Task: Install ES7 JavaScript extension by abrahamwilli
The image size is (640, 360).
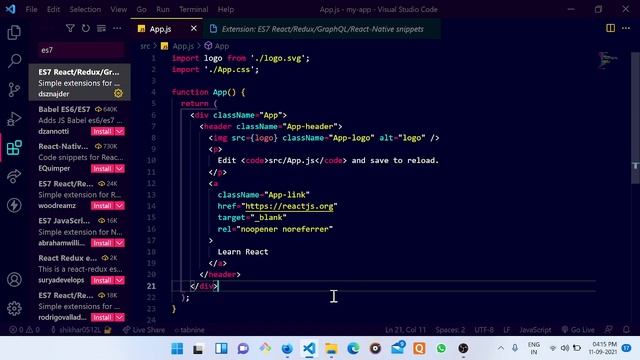Action: point(102,243)
